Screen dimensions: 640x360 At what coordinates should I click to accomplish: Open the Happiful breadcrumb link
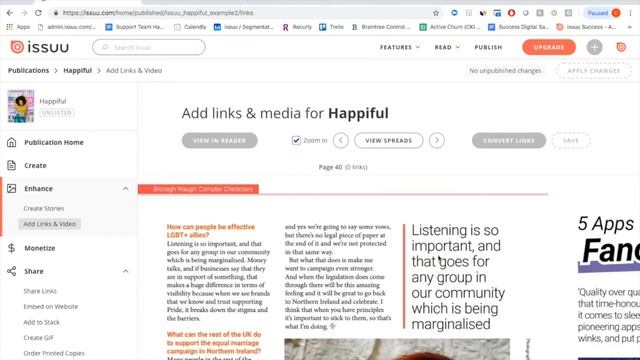click(x=78, y=70)
